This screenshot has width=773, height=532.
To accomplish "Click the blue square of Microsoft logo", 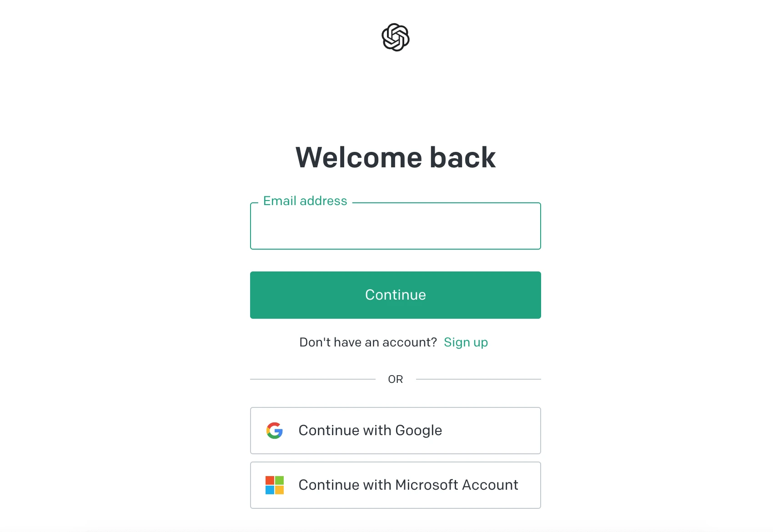I will tap(270, 490).
